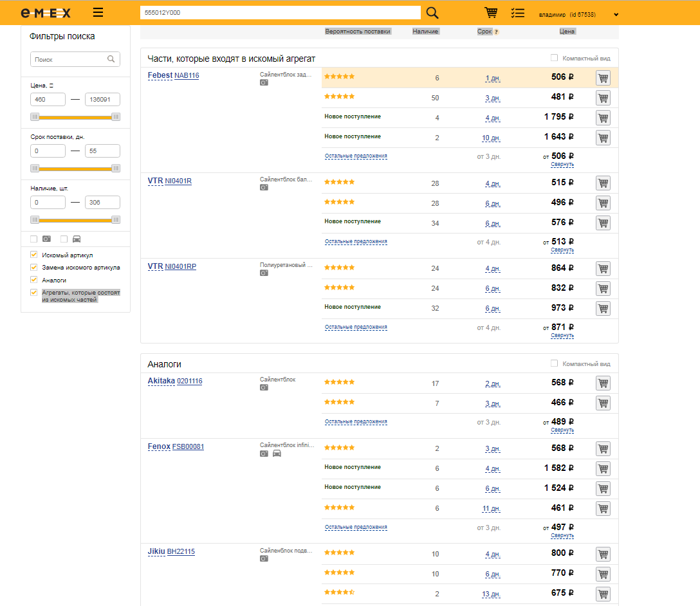Click the magnifier search icon in the header

pos(432,13)
